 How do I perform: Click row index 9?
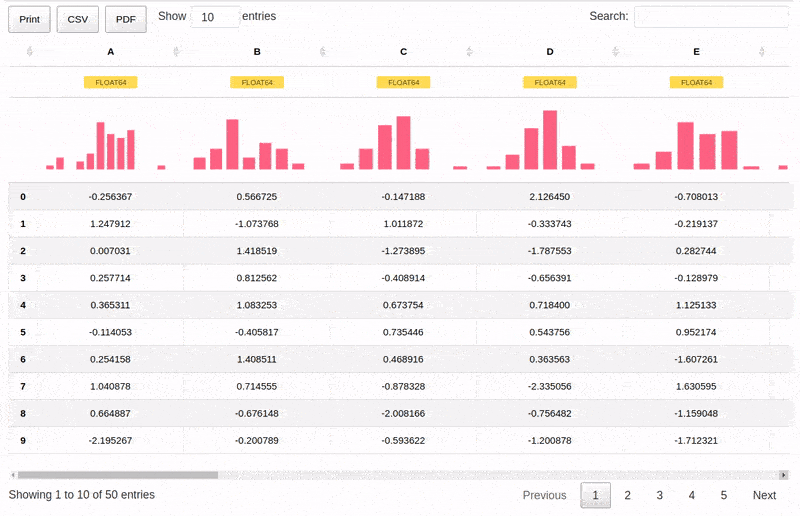coord(23,440)
